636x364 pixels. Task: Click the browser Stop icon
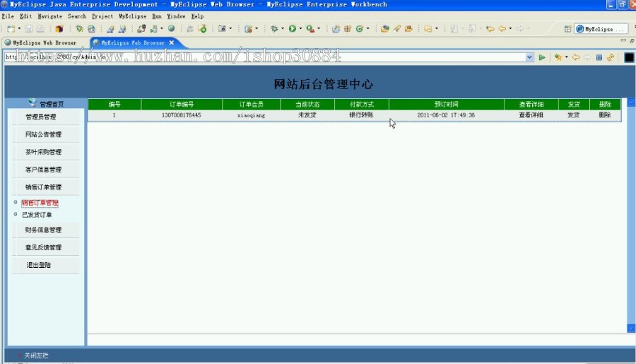click(599, 58)
